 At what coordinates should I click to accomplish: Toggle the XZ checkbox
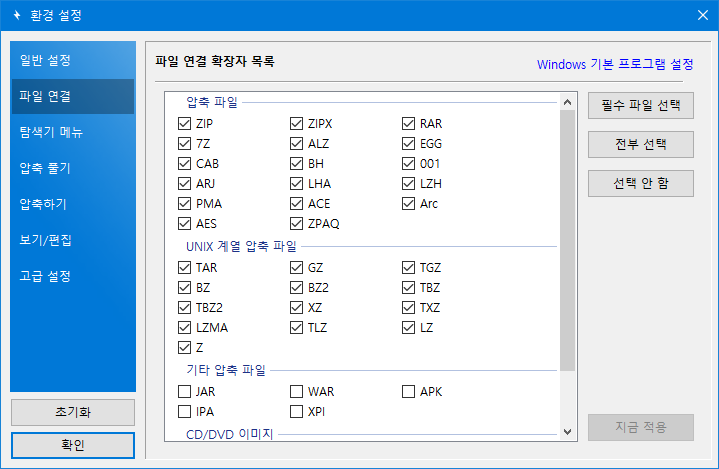coord(296,307)
